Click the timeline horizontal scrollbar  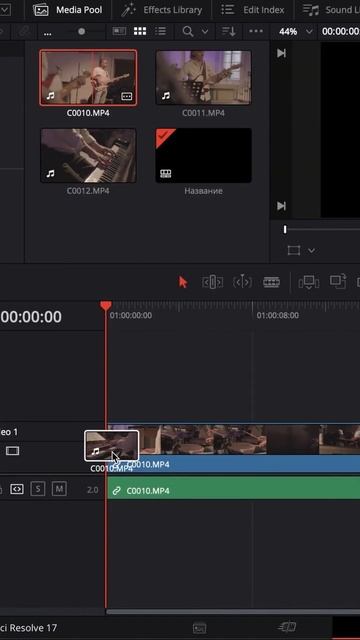(x=233, y=612)
